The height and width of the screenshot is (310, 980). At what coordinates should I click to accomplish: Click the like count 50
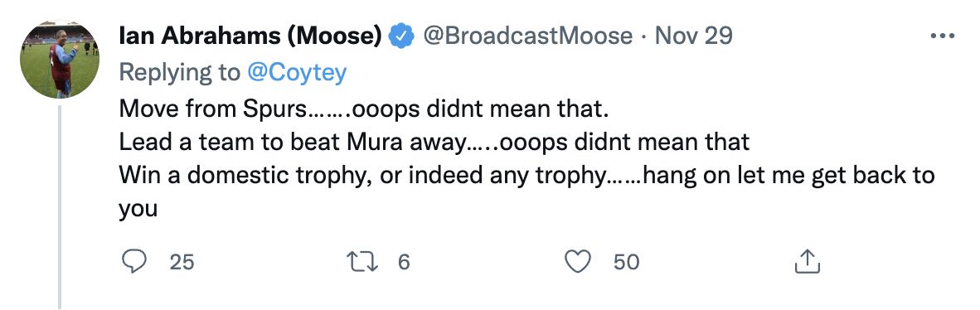626,262
